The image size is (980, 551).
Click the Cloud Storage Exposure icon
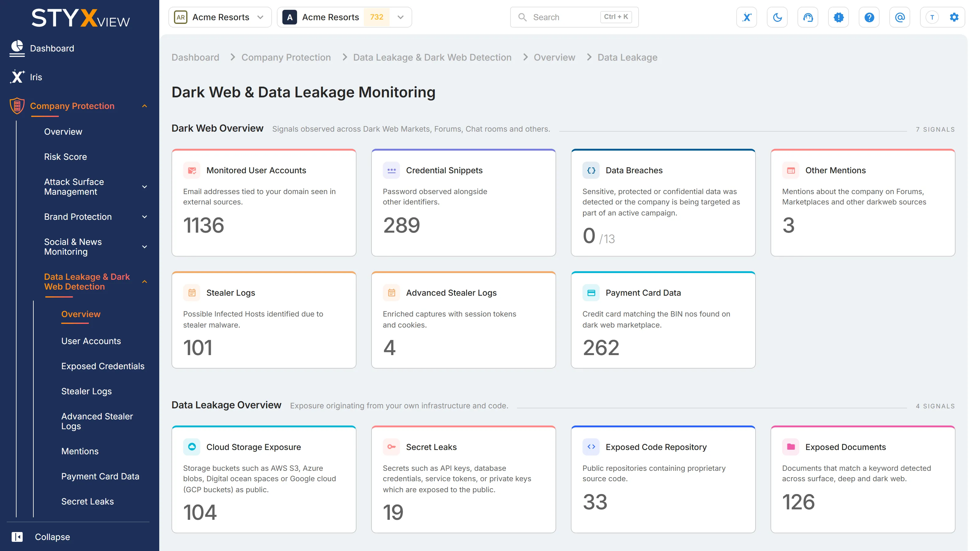tap(192, 447)
